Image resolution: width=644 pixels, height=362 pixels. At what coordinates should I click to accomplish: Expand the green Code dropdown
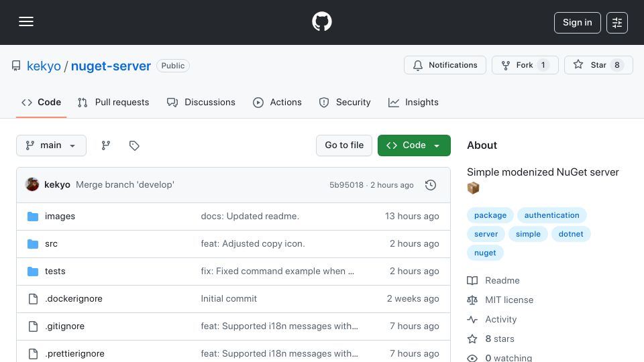click(x=414, y=145)
